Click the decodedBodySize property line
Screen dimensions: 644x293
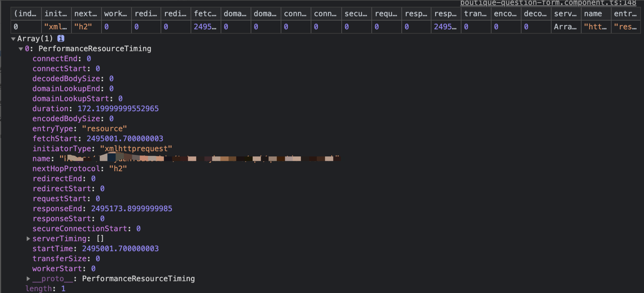click(73, 79)
